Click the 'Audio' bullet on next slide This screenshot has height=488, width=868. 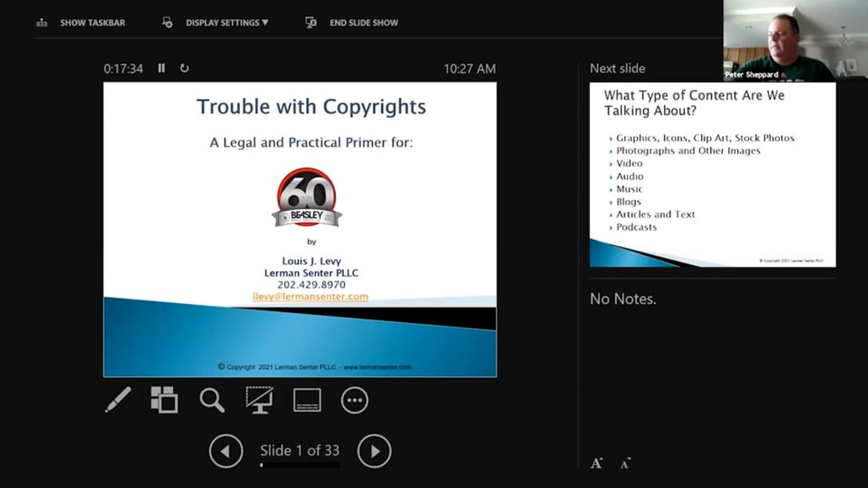[630, 176]
